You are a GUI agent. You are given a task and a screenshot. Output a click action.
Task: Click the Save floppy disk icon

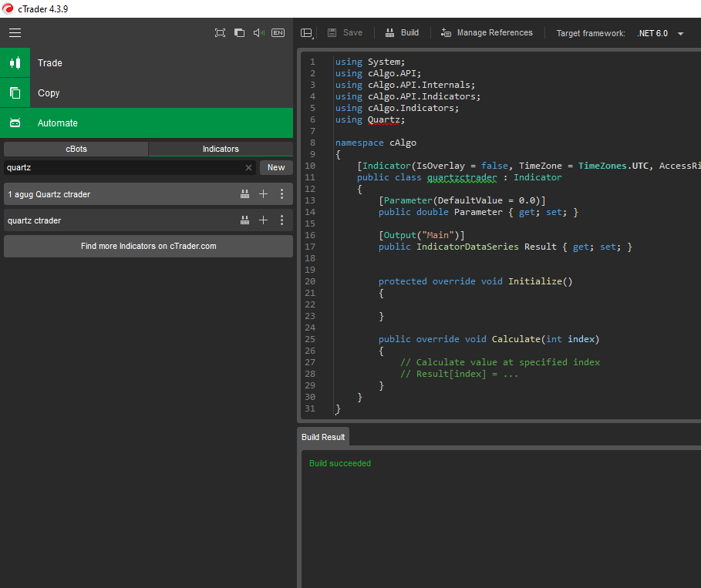coord(332,32)
